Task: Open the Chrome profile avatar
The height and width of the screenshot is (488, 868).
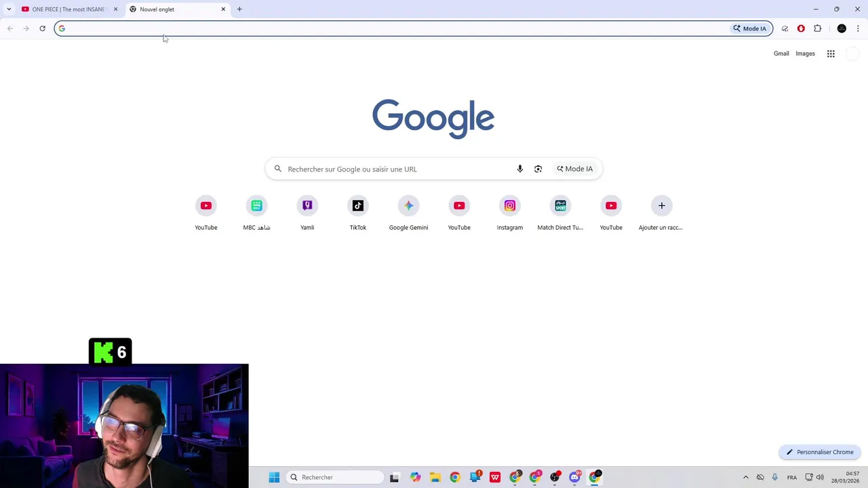Action: point(842,28)
